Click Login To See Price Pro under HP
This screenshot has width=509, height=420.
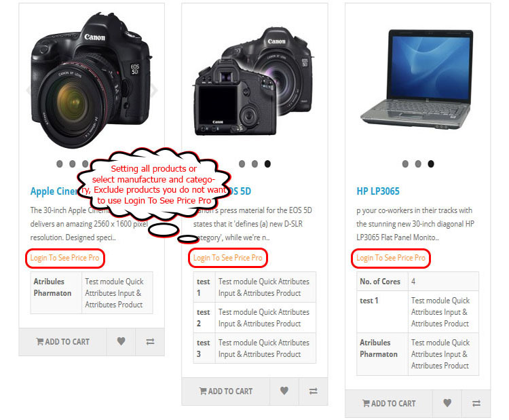point(391,258)
